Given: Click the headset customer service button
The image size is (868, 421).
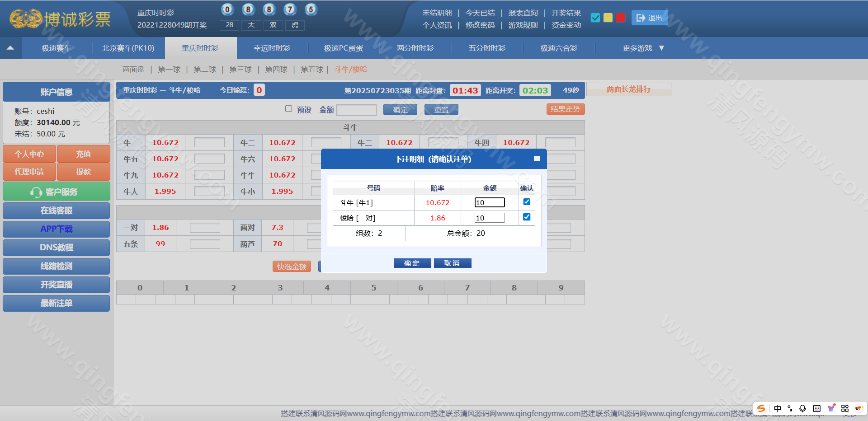Looking at the screenshot, I should click(57, 192).
